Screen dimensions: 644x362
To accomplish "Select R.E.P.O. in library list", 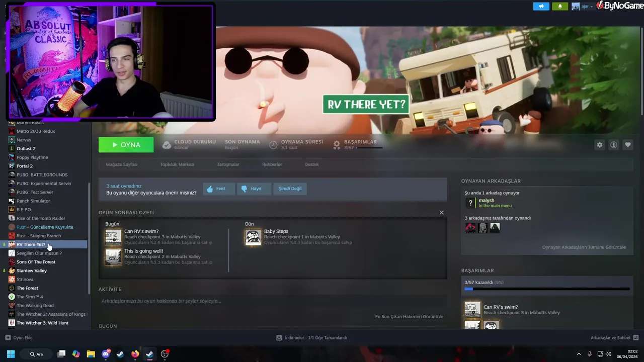I will [x=24, y=210].
